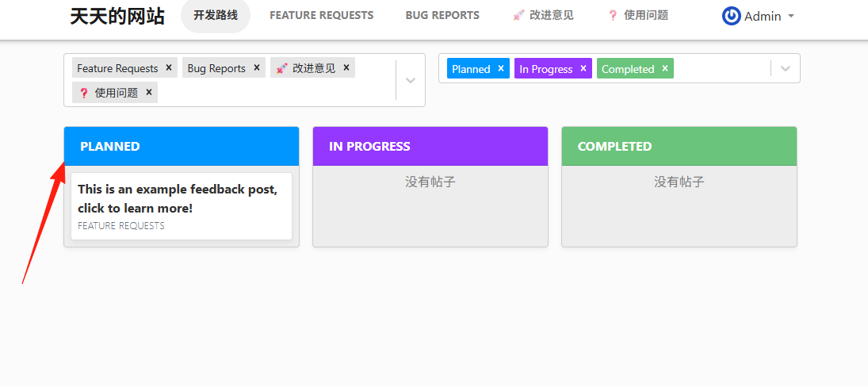This screenshot has width=868, height=387.
Task: Click the COMPLETED column header
Action: tap(679, 146)
